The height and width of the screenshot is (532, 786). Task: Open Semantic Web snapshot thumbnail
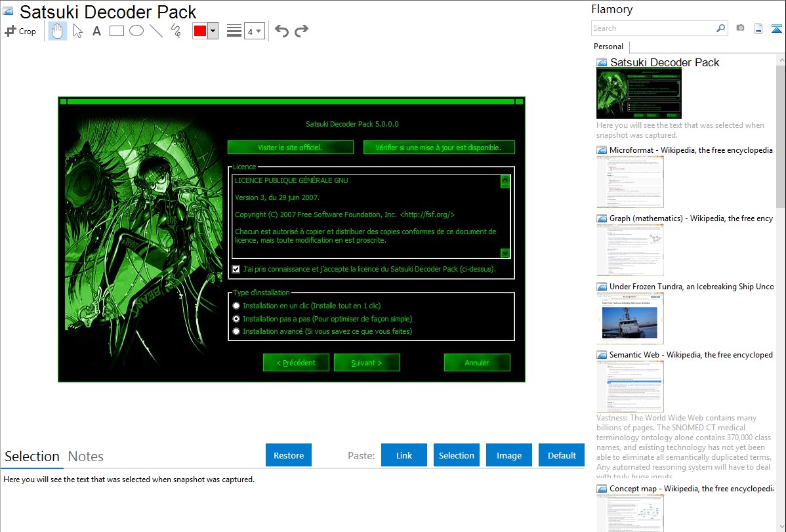[x=630, y=386]
